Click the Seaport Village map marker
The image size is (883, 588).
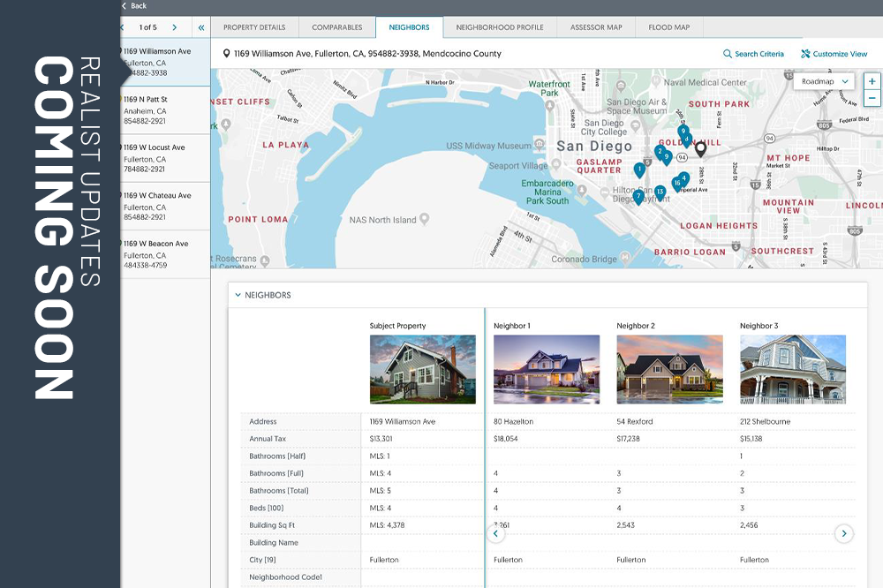[556, 164]
